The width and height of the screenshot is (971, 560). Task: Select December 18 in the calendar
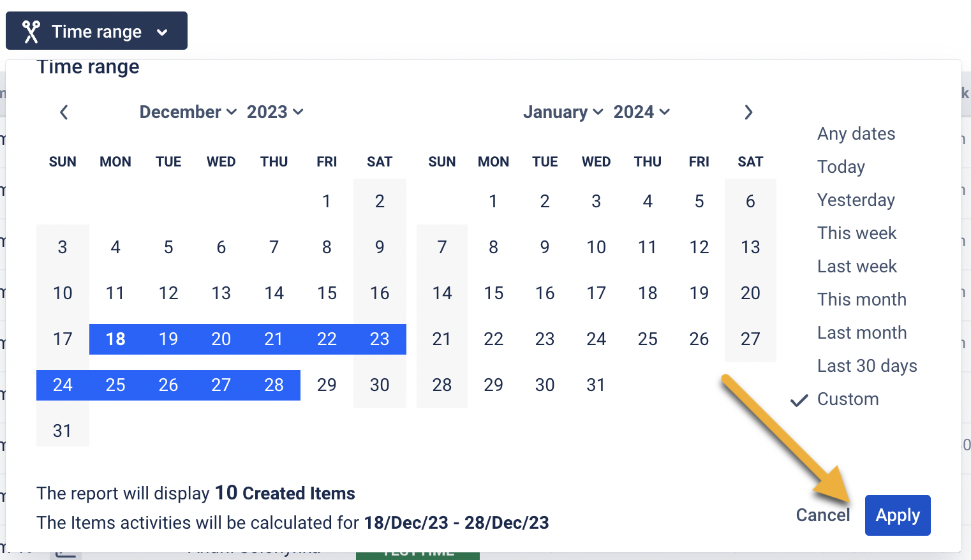click(115, 339)
